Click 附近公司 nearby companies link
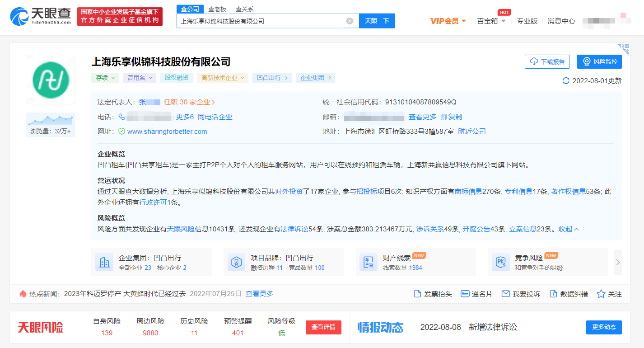This screenshot has height=348, width=644. [x=472, y=132]
